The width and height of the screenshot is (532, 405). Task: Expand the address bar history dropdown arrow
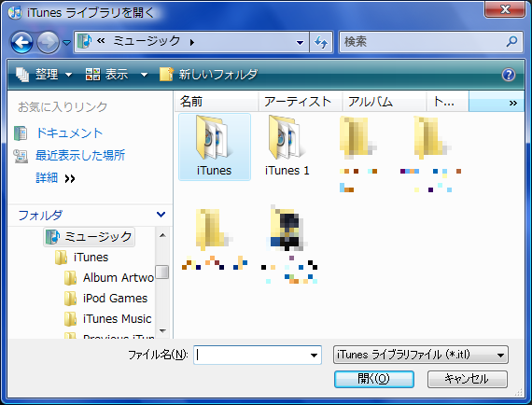pos(300,42)
